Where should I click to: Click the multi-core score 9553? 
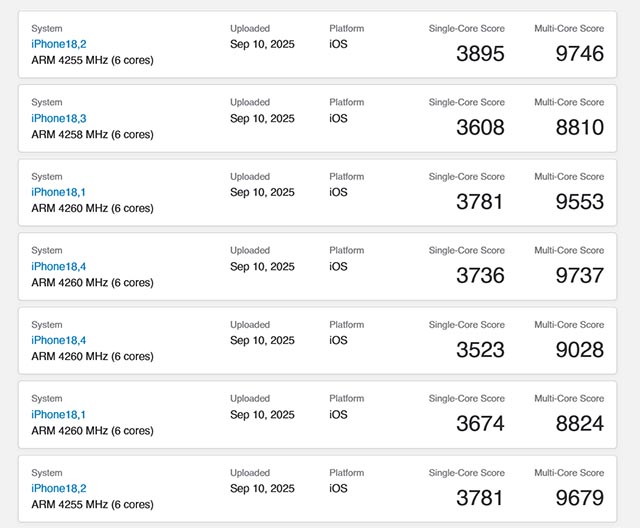(x=580, y=202)
